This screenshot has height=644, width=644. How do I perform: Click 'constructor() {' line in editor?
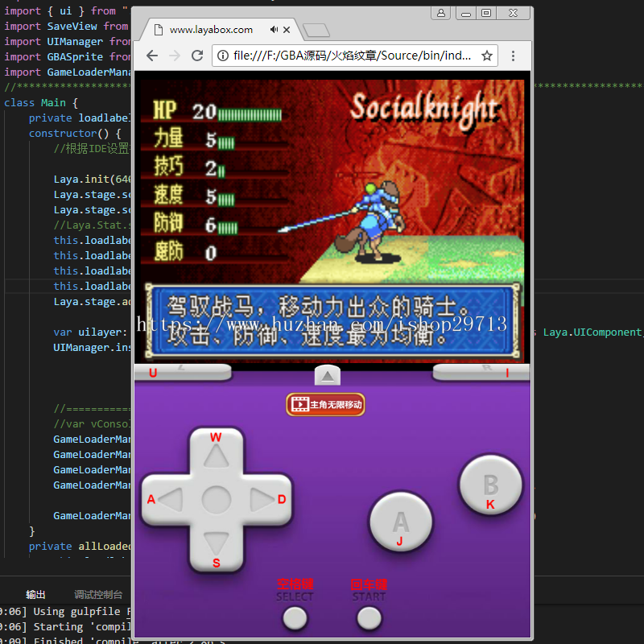click(x=75, y=134)
